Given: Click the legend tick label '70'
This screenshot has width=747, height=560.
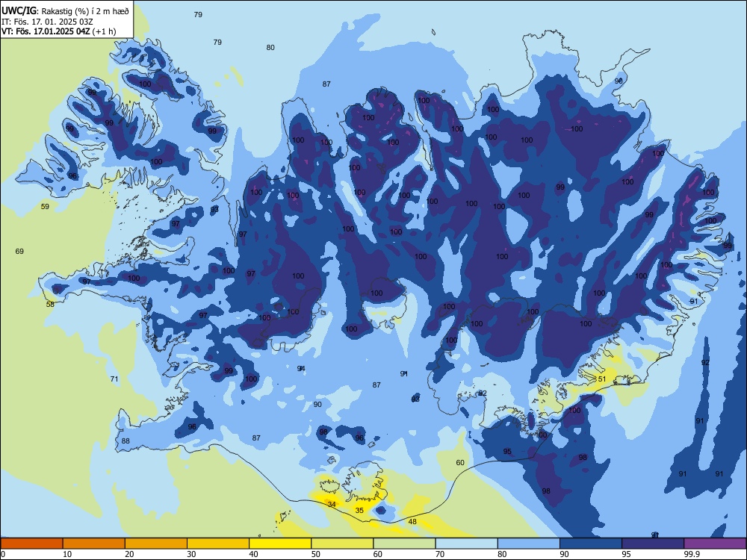Looking at the screenshot, I should pyautogui.click(x=440, y=554).
